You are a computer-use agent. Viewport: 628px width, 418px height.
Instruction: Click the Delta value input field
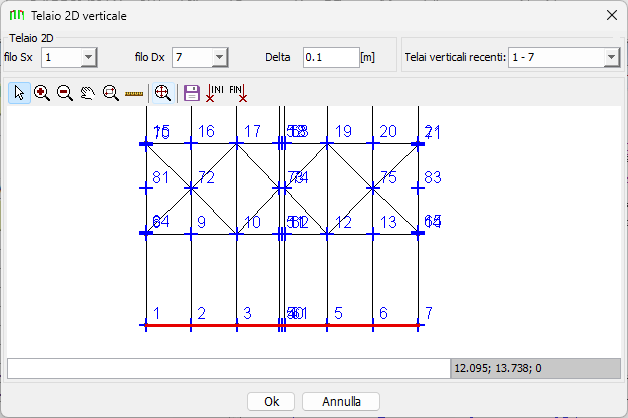point(330,58)
